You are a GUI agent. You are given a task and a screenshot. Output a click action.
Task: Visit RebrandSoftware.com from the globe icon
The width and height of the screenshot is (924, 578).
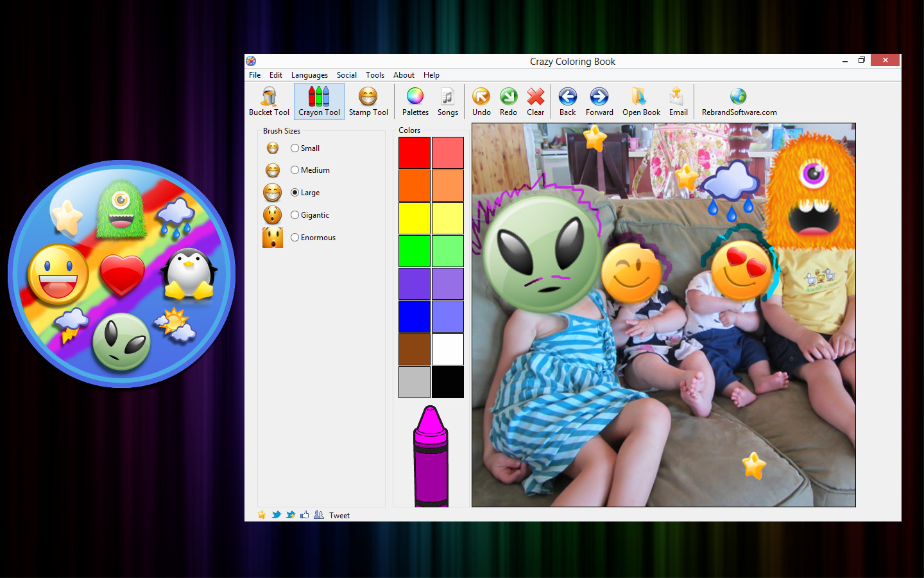(x=739, y=101)
